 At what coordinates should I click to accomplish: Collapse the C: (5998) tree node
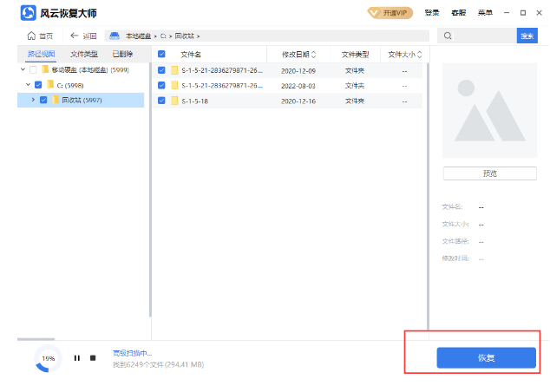click(28, 85)
